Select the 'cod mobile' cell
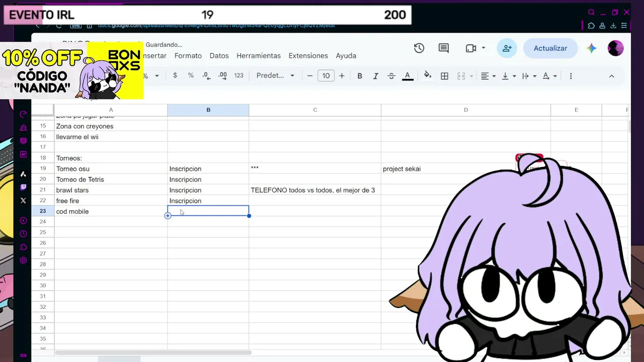This screenshot has height=362, width=644. tap(111, 211)
